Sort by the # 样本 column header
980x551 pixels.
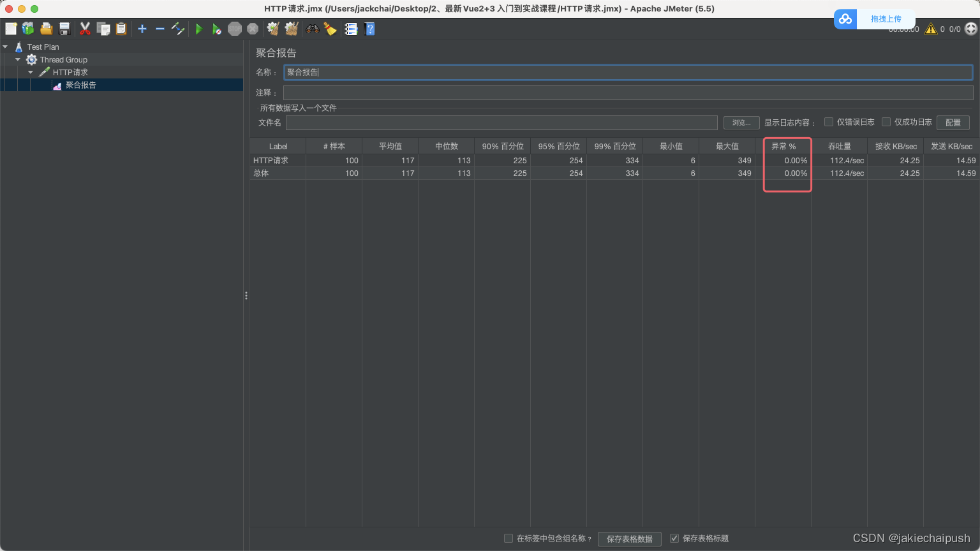coord(334,146)
